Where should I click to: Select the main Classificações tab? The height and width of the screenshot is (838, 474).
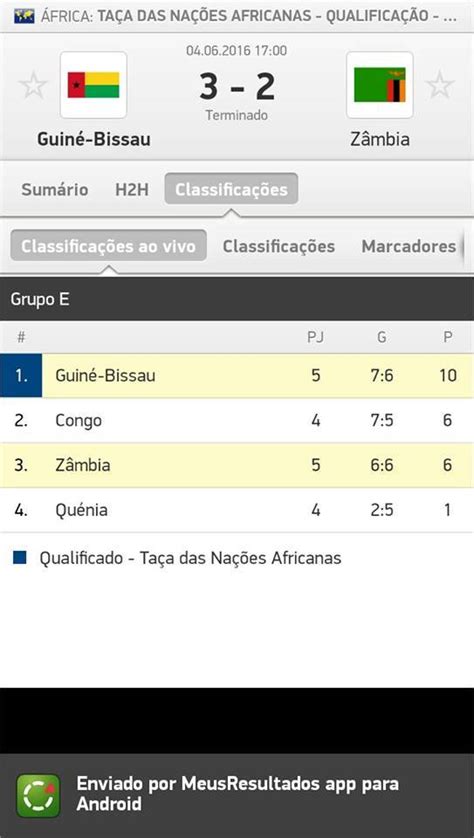(231, 189)
